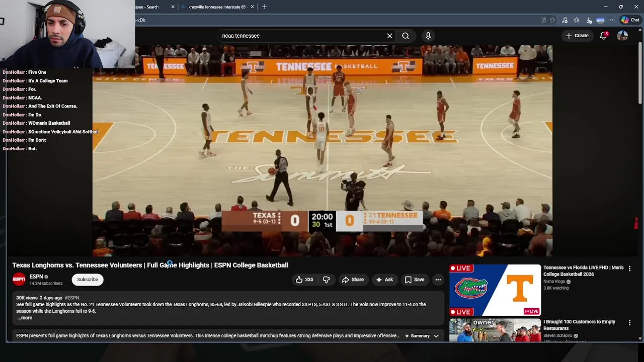The width and height of the screenshot is (644, 362).
Task: Open Steven Schapiro channel link
Action: coord(558,336)
